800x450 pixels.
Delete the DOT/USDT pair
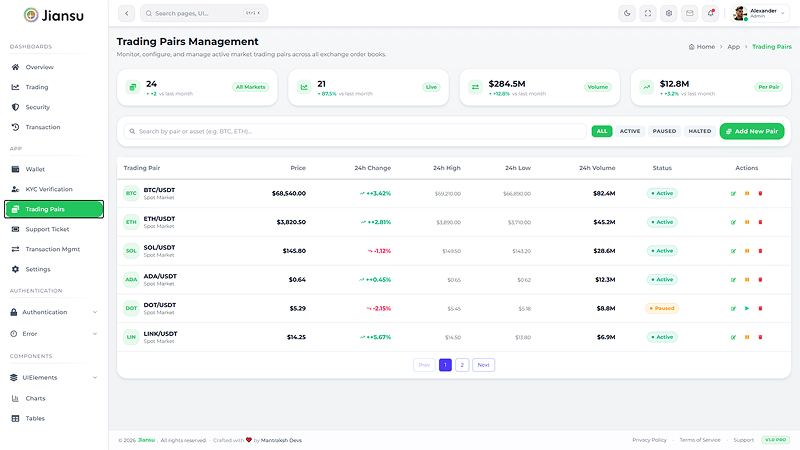pos(760,308)
